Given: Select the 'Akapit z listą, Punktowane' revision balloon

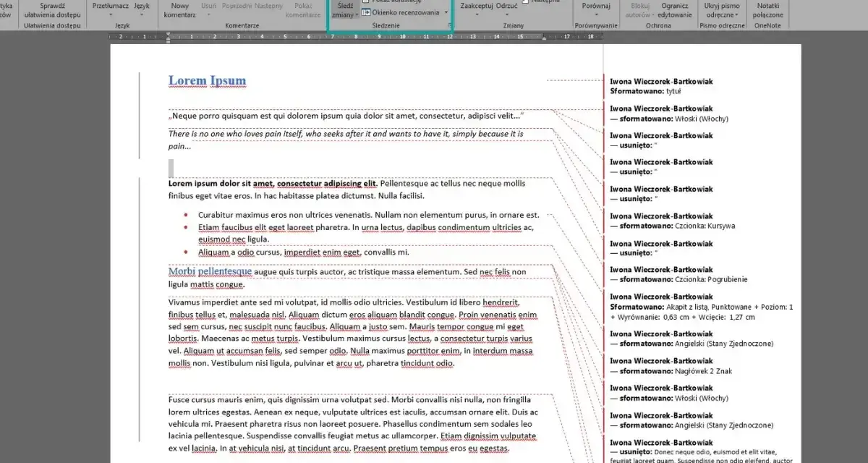Looking at the screenshot, I should pos(702,307).
